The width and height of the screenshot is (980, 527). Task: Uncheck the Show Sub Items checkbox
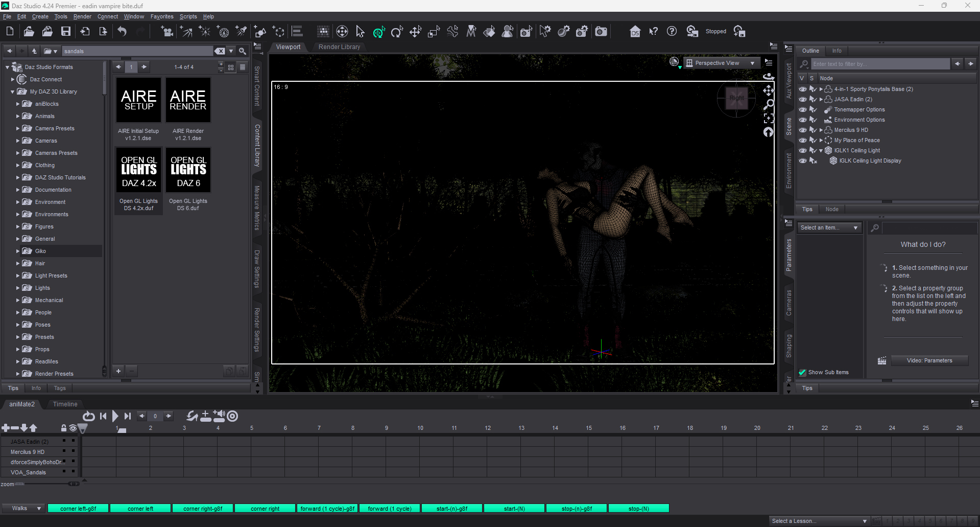tap(802, 372)
